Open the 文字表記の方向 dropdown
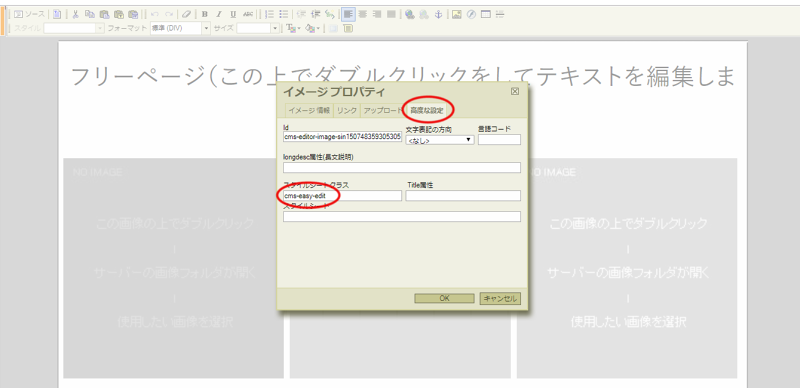This screenshot has width=800, height=388. click(440, 140)
